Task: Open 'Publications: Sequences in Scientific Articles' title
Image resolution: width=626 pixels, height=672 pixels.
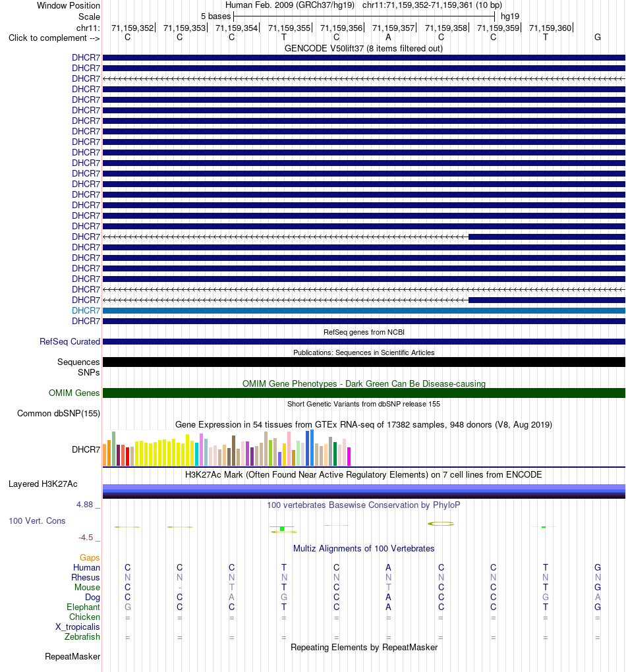Action: coord(364,352)
